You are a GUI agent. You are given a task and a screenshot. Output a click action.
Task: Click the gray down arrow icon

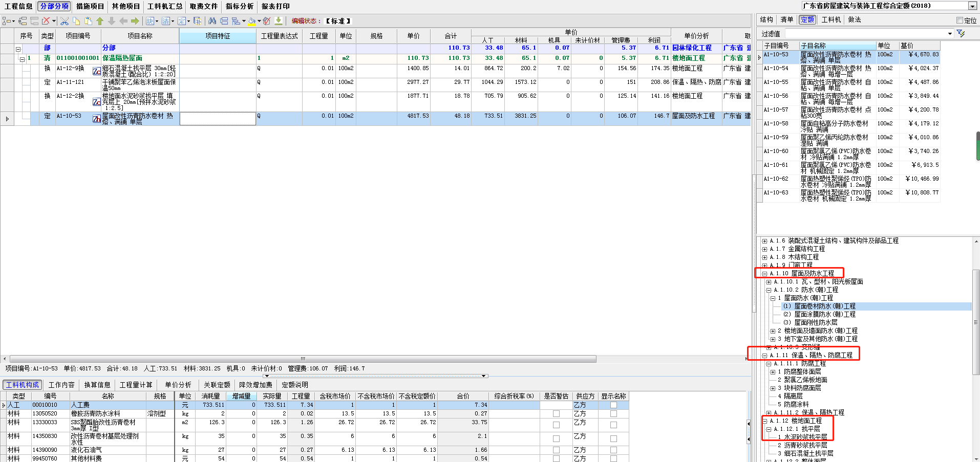(112, 21)
